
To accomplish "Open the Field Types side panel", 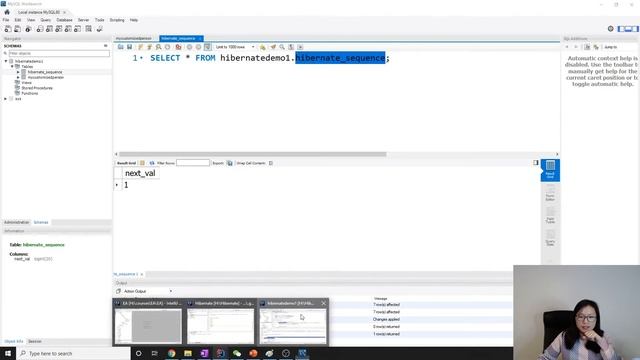I will (550, 215).
